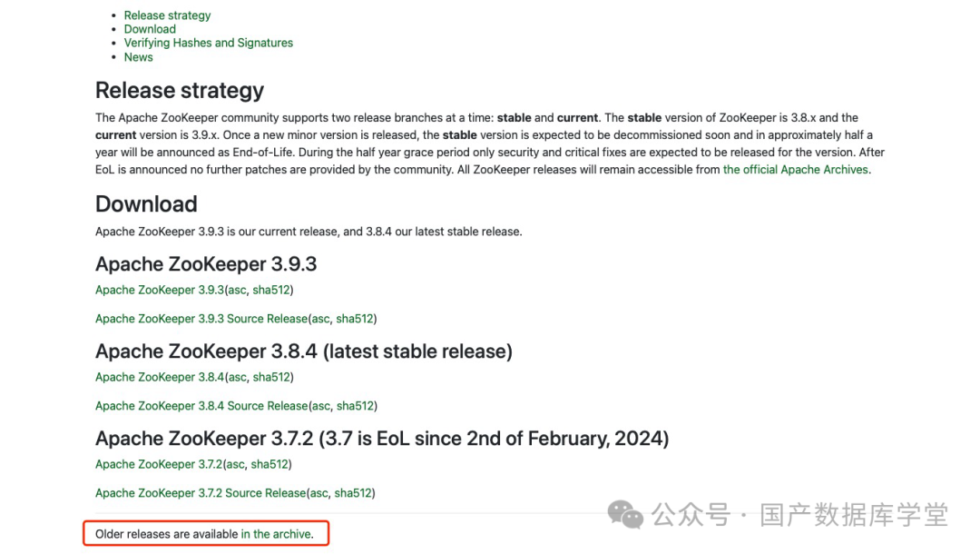Open the 'in the archive' older releases link
The height and width of the screenshot is (554, 980).
tap(276, 534)
